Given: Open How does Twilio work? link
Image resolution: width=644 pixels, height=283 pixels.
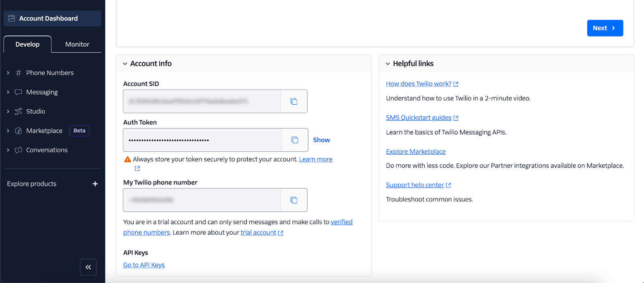Looking at the screenshot, I should coord(419,84).
